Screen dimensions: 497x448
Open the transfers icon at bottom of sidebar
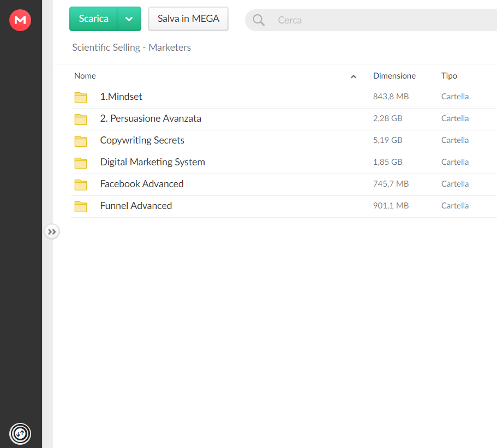tap(20, 433)
